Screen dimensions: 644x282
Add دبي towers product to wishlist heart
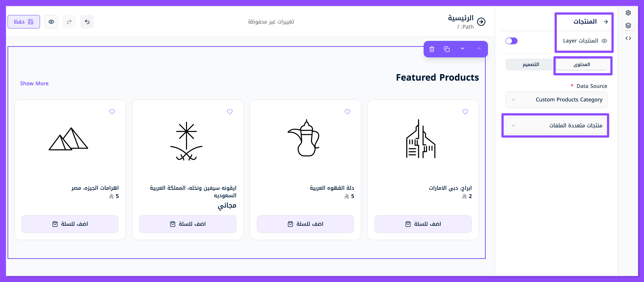tap(465, 112)
